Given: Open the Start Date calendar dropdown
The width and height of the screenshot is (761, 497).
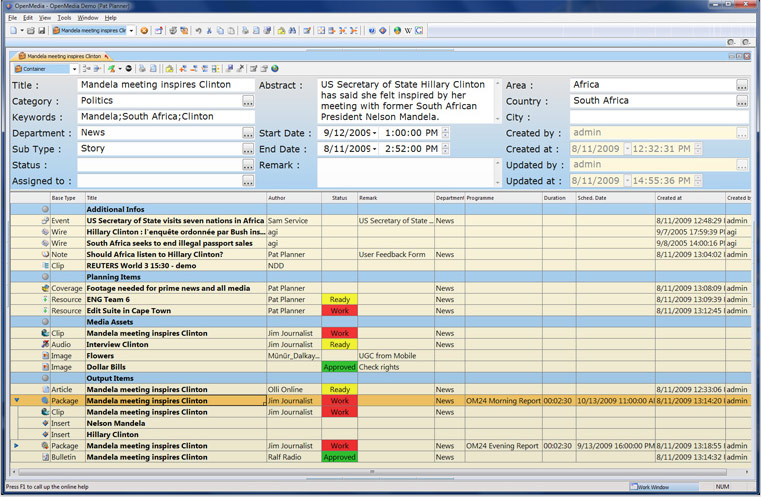Looking at the screenshot, I should pyautogui.click(x=373, y=133).
